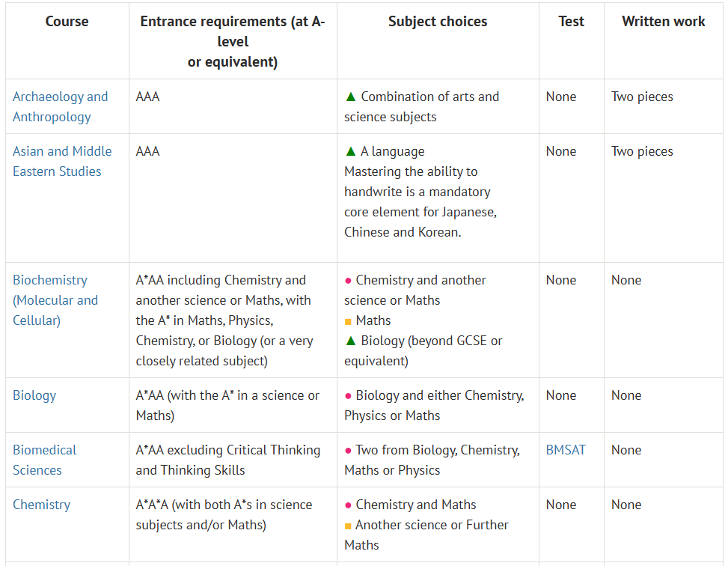Click green triangle beside Combination of arts

[350, 97]
